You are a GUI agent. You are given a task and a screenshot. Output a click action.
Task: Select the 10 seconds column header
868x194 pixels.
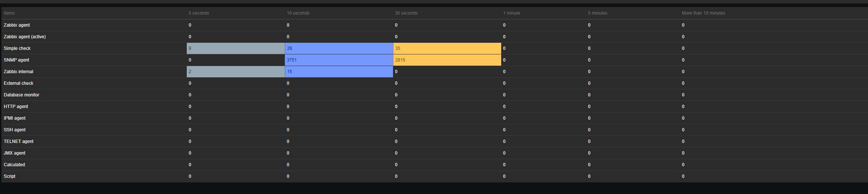pyautogui.click(x=298, y=13)
